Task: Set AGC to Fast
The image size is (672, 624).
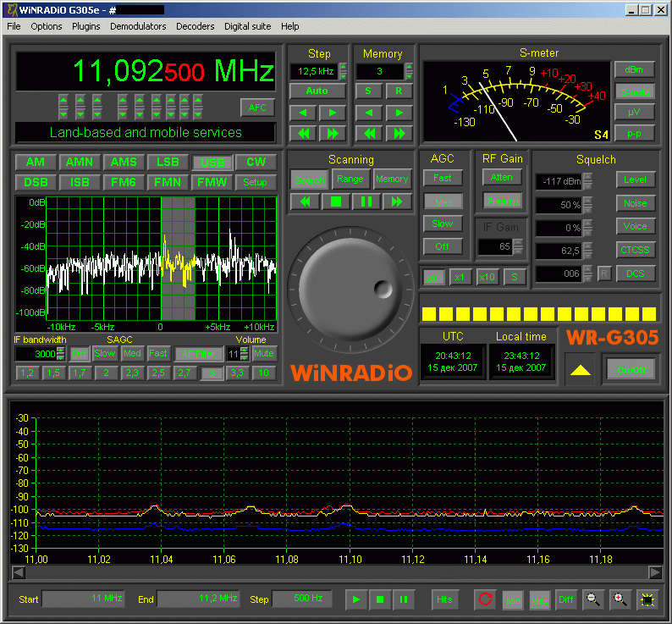Action: pyautogui.click(x=443, y=178)
